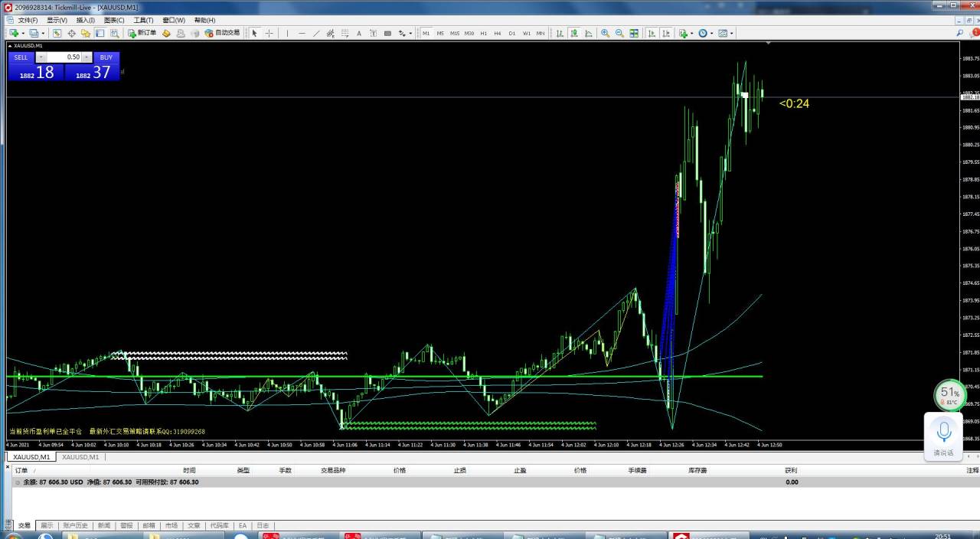The width and height of the screenshot is (980, 539).
Task: Open New Chart dropdown arrow
Action: pyautogui.click(x=23, y=33)
